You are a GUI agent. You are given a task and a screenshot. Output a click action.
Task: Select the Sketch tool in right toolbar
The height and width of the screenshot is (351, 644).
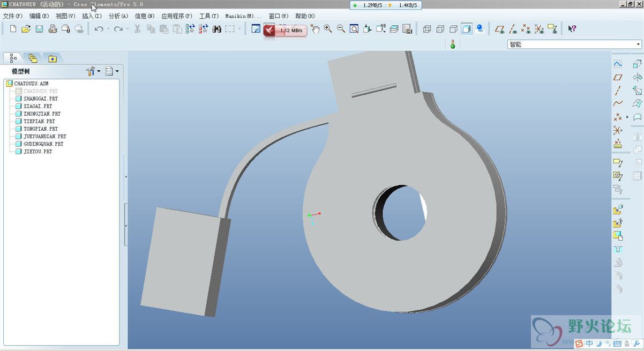tap(618, 64)
